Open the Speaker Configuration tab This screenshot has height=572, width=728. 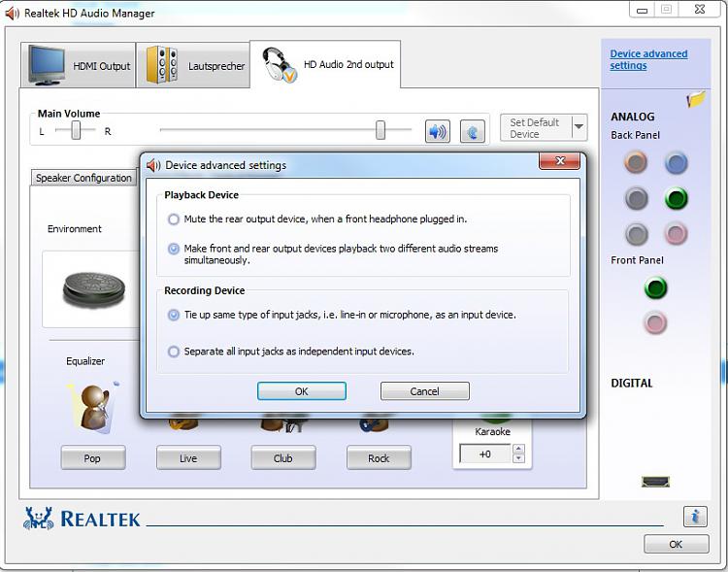(x=83, y=178)
